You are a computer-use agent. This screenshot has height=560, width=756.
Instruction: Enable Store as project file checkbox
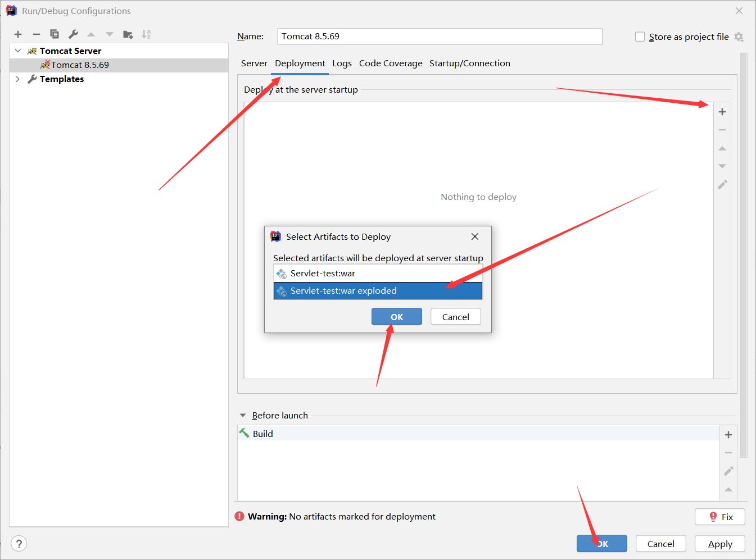click(640, 37)
